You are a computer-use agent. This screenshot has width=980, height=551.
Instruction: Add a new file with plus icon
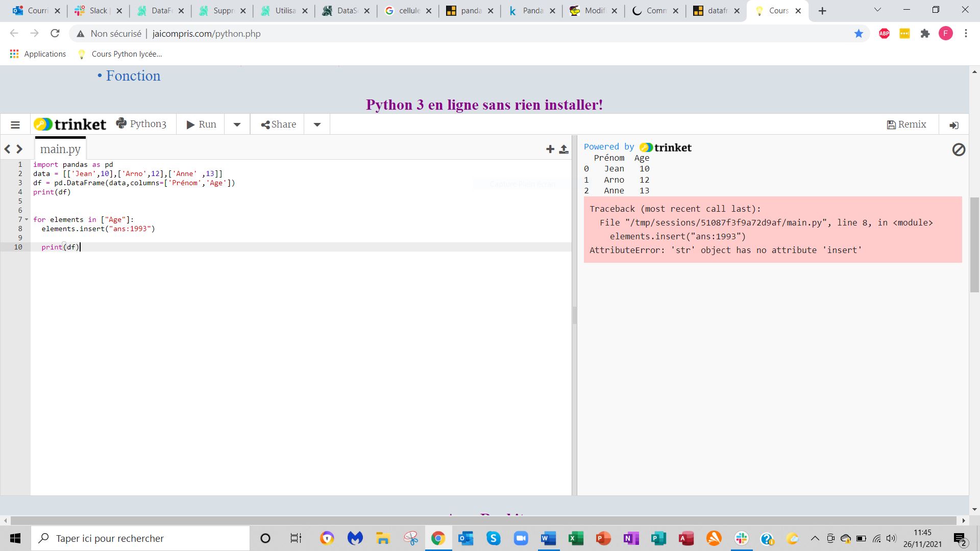[550, 149]
